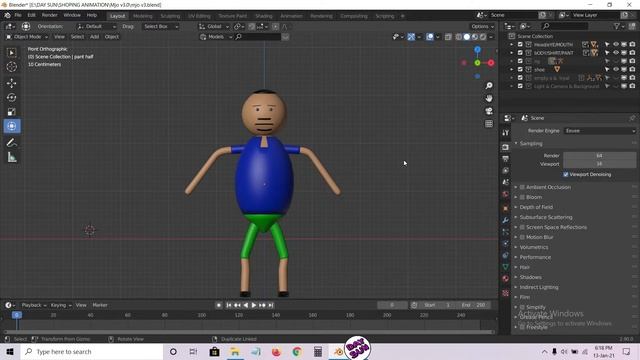Click the Viewport samples value field
640x360 pixels.
pyautogui.click(x=600, y=164)
